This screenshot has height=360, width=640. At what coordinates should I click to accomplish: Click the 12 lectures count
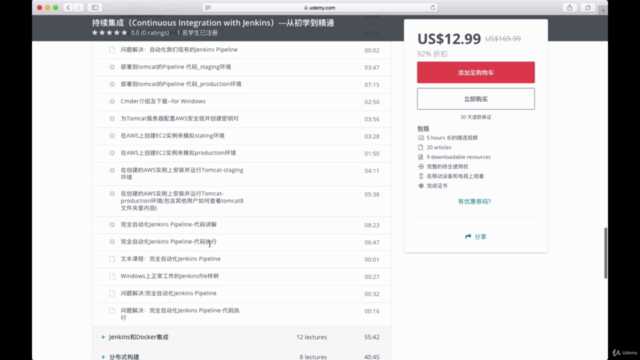pyautogui.click(x=311, y=337)
